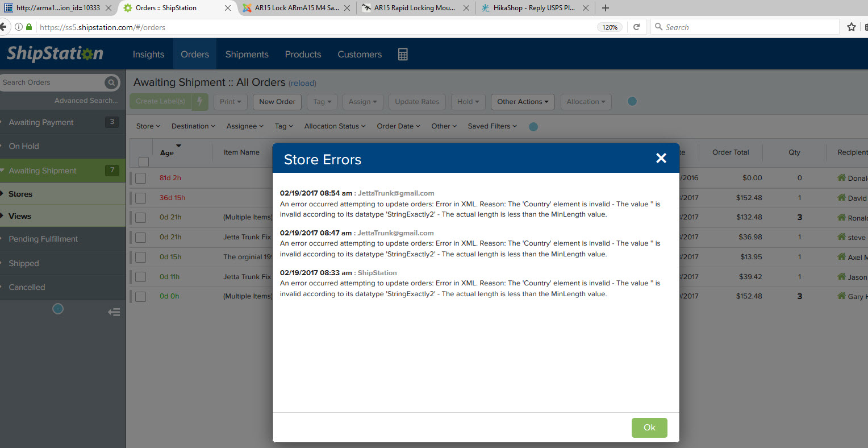Click the blue circle beside Saved Filters
Viewport: 868px width, 448px height.
click(x=533, y=126)
